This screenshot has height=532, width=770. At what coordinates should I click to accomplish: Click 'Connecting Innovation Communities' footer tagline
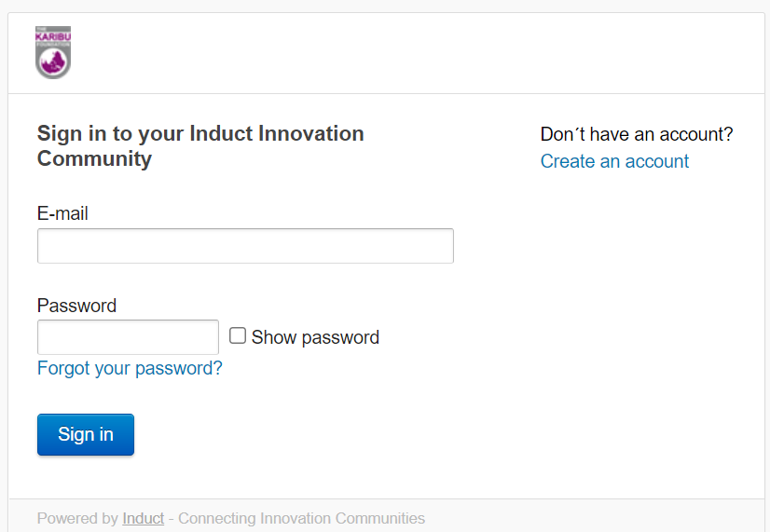(x=301, y=518)
